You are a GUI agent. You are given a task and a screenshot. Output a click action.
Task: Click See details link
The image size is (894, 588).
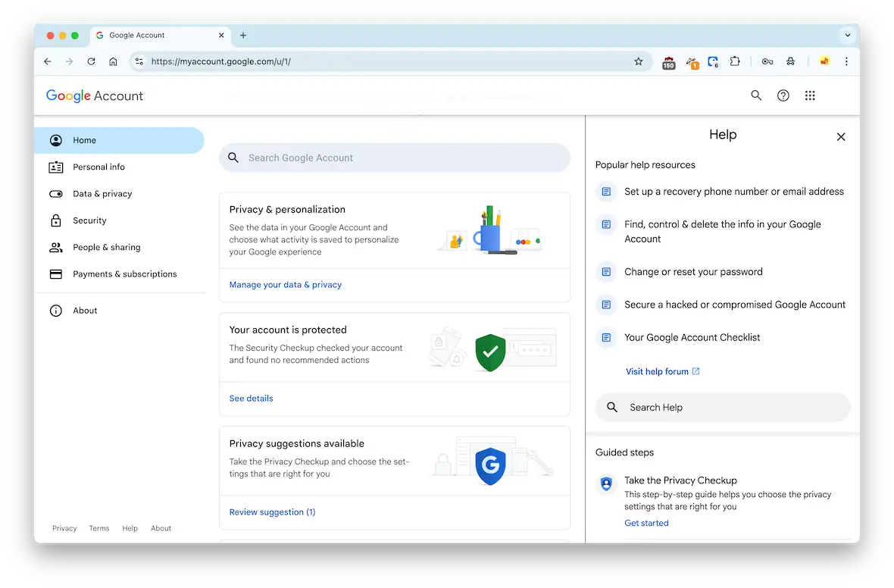click(x=251, y=398)
